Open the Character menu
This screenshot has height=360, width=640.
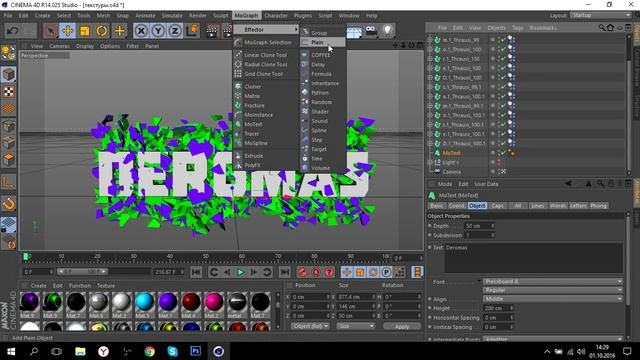pos(276,16)
